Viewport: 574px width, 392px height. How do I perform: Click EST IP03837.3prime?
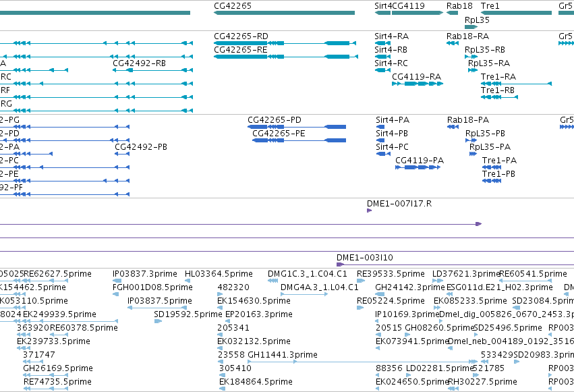pos(145,274)
